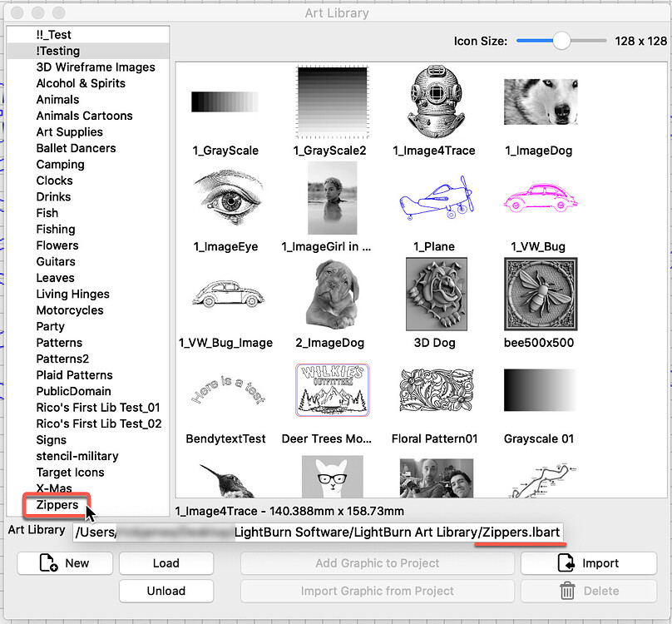Select the BendytextTest graphic
The height and width of the screenshot is (624, 672).
click(x=228, y=390)
